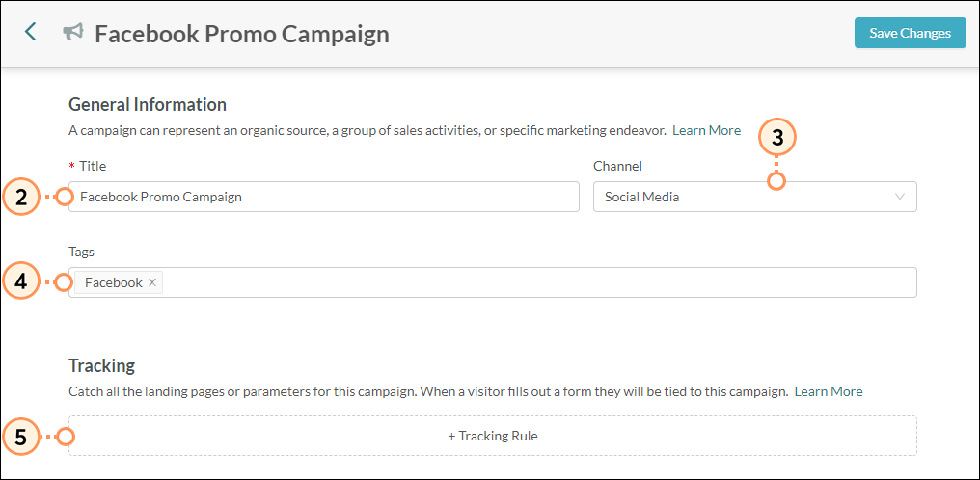Click inside the Tags input field
Image resolution: width=980 pixels, height=480 pixels.
click(493, 282)
